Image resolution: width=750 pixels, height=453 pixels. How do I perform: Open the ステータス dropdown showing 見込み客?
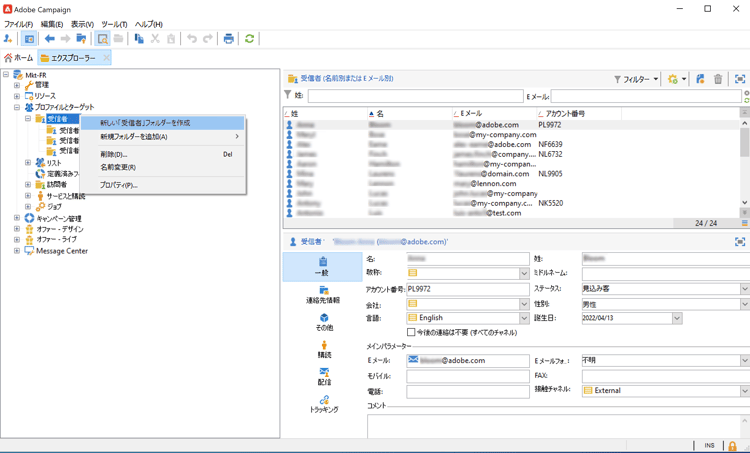tap(745, 289)
